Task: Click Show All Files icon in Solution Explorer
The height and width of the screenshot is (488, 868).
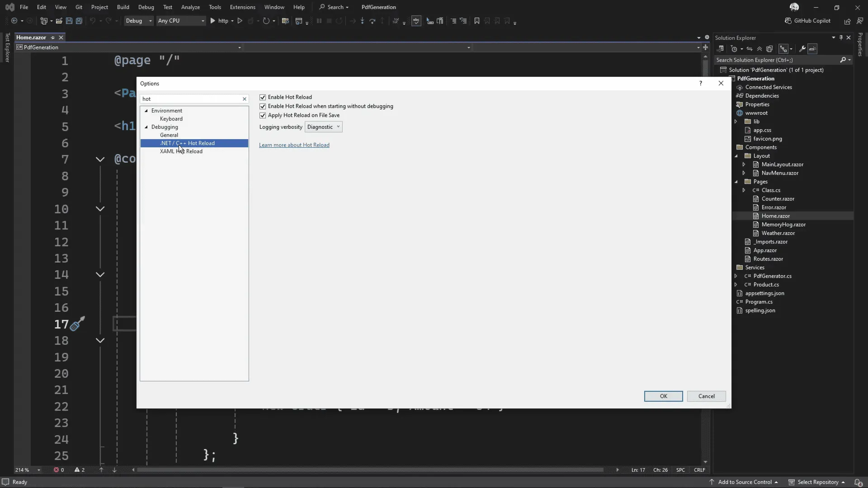Action: tap(769, 49)
